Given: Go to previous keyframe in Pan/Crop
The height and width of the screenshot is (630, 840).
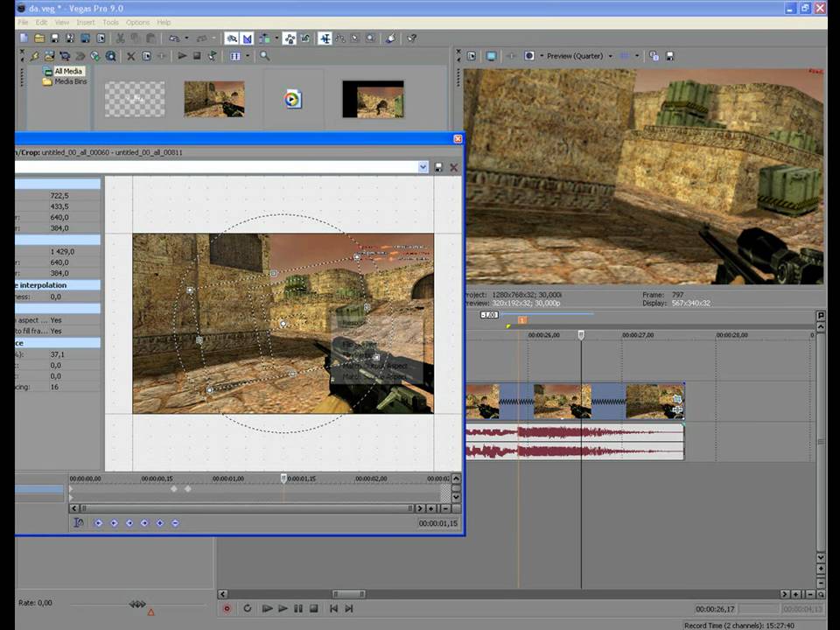Looking at the screenshot, I should pyautogui.click(x=114, y=523).
